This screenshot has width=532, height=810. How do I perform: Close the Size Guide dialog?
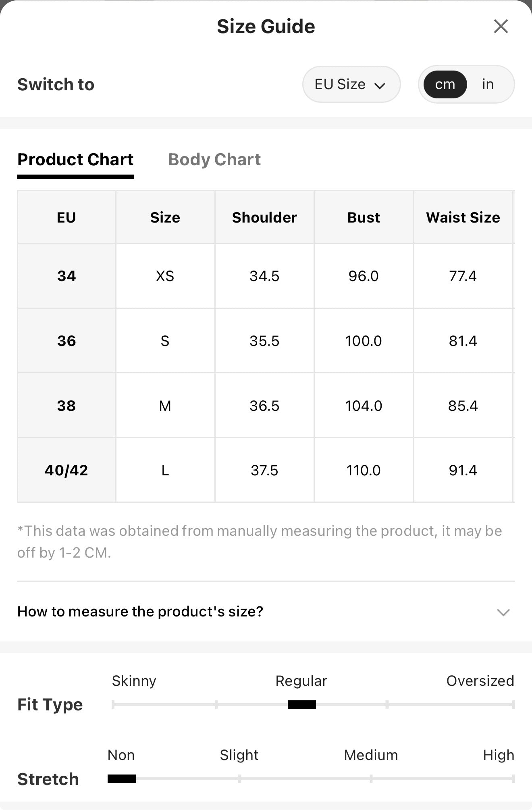point(501,27)
